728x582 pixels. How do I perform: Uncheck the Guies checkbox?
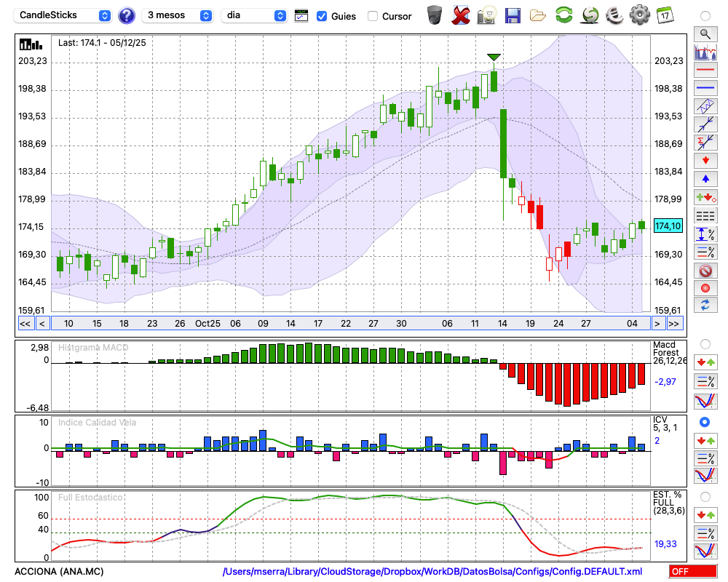pyautogui.click(x=322, y=15)
